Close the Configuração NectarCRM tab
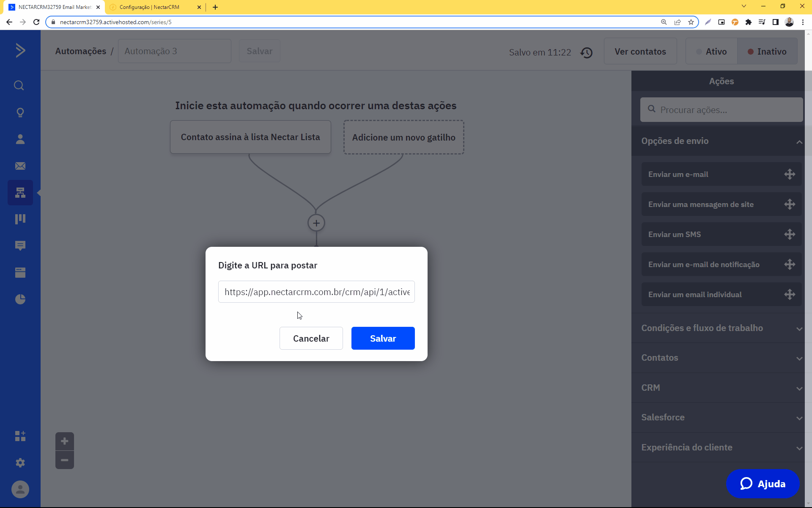This screenshot has width=812, height=508. point(199,7)
